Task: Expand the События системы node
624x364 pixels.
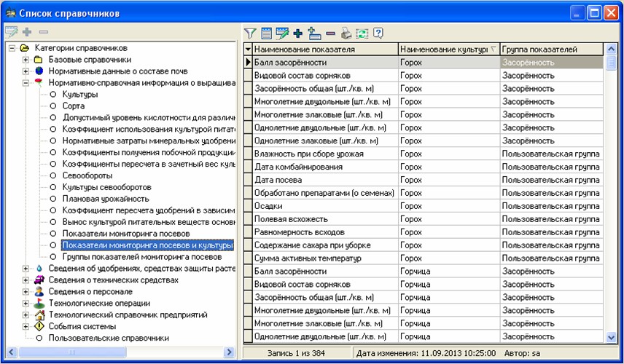Action: (26, 326)
